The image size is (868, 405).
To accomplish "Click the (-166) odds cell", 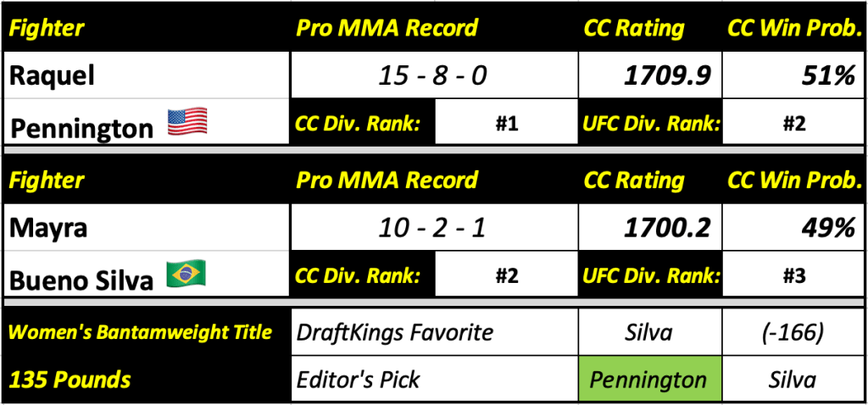I will click(x=793, y=331).
